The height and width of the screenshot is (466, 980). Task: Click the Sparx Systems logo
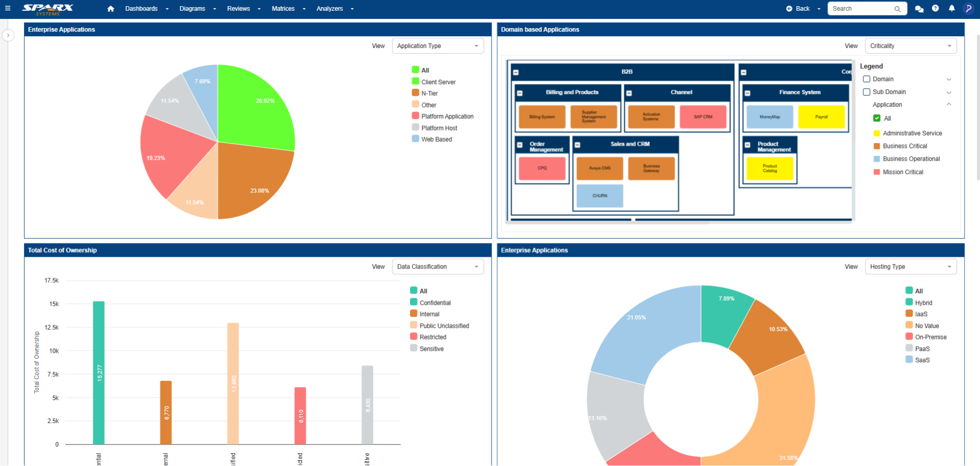47,8
